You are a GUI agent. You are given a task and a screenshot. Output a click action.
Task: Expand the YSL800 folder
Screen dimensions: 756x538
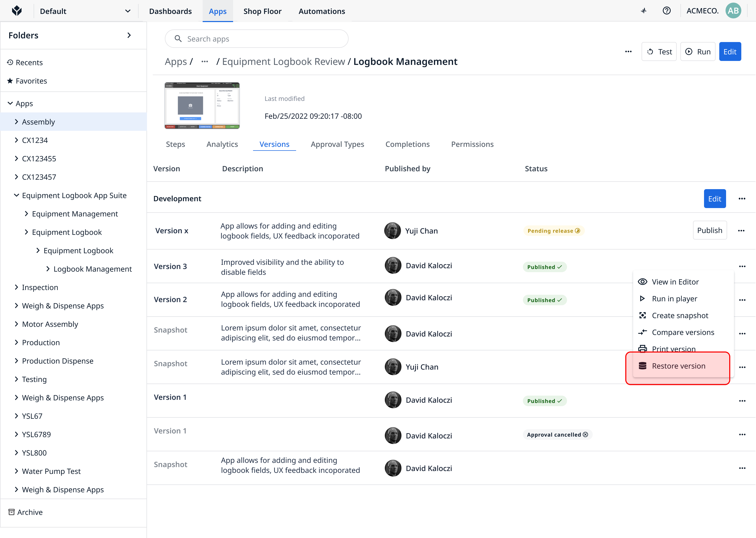16,453
